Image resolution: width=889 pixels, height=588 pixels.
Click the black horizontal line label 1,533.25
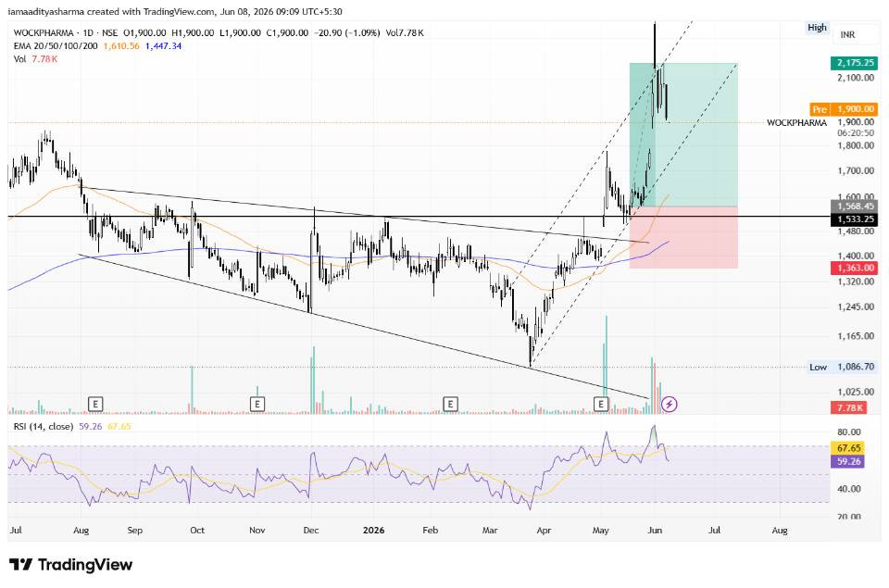click(855, 219)
